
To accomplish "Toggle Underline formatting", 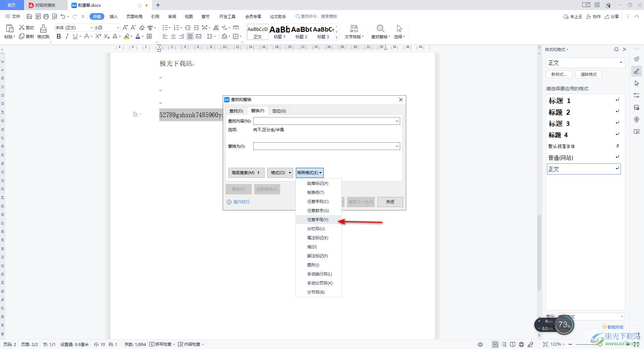I will point(75,36).
